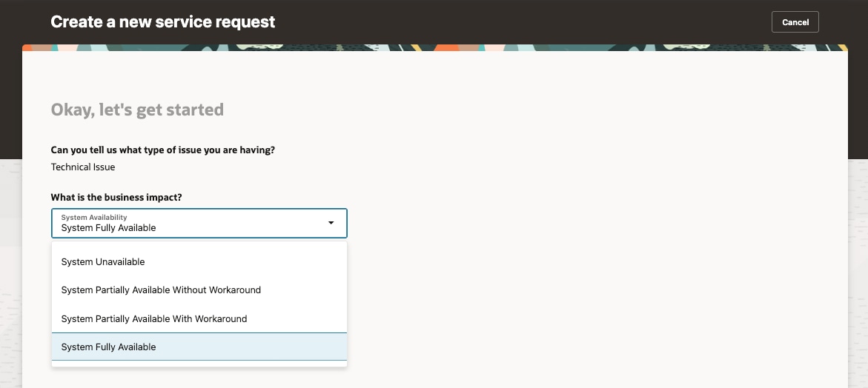Click the What is the business impact label
Viewport: 868px width, 388px height.
[x=116, y=198]
